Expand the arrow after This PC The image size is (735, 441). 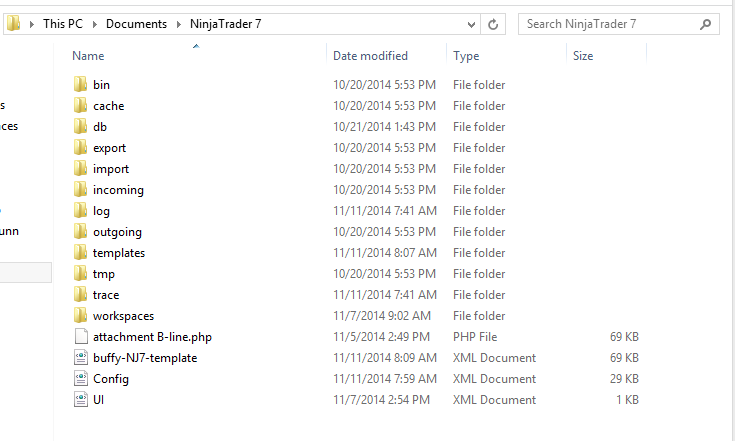(95, 24)
